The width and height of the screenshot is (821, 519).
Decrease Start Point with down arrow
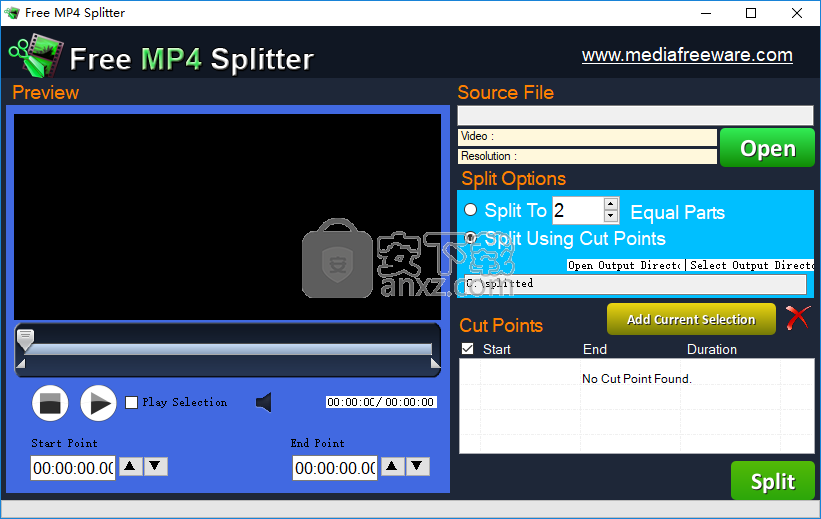156,466
